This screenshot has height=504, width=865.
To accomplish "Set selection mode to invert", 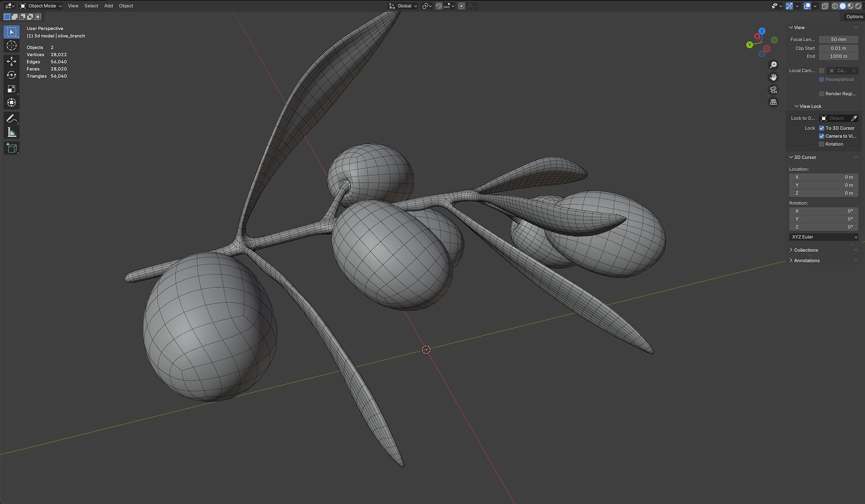I will 30,17.
